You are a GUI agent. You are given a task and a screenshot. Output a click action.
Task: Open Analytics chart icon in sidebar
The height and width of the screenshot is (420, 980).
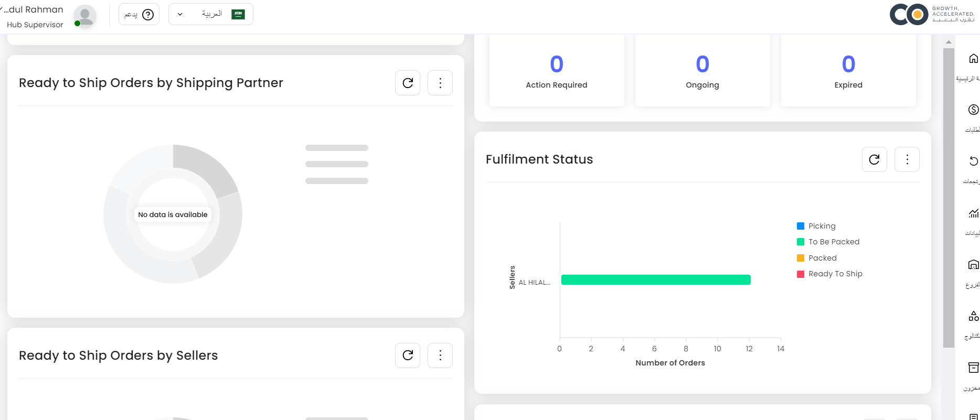pyautogui.click(x=973, y=213)
